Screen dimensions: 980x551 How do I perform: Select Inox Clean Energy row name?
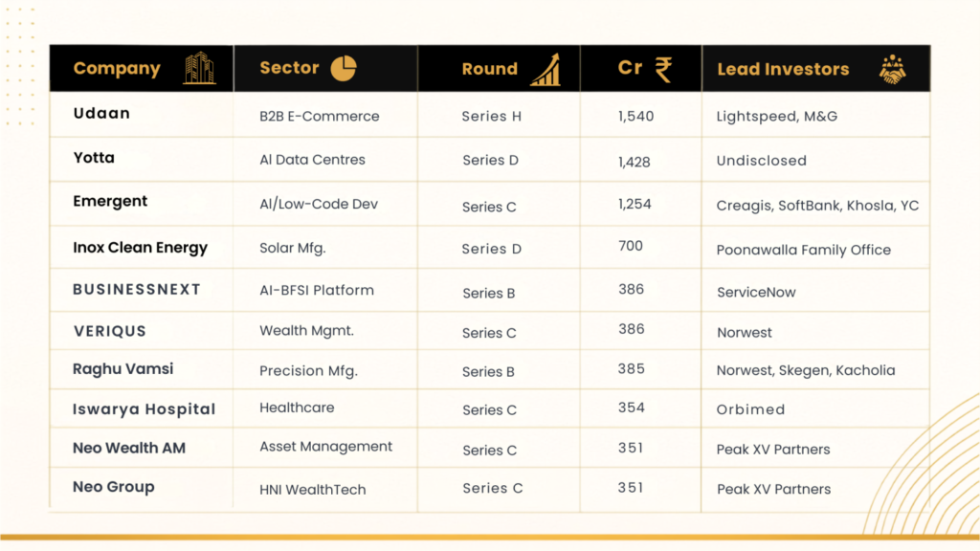pos(140,248)
